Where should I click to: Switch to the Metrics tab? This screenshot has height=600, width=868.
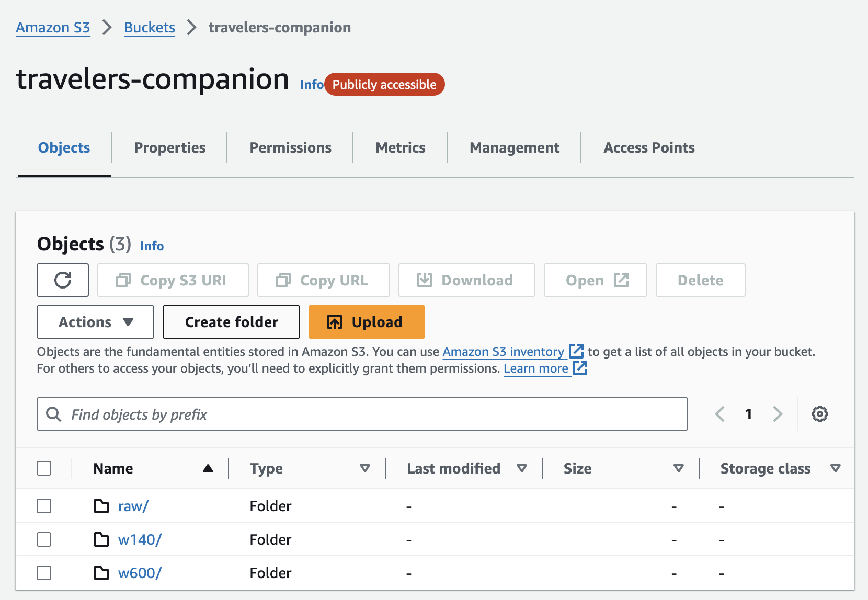(x=401, y=148)
